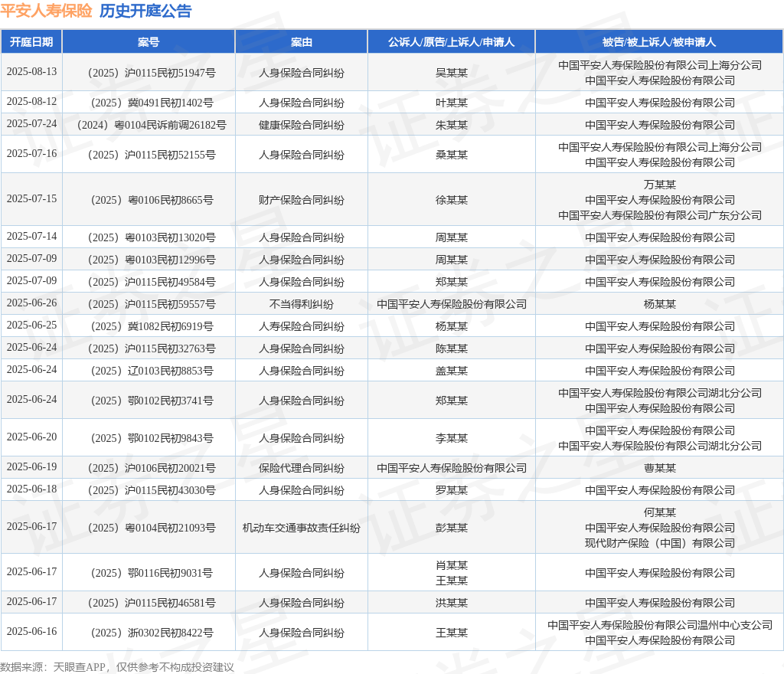Click plaintiff 洪某某
The height and width of the screenshot is (674, 784).
(x=452, y=603)
